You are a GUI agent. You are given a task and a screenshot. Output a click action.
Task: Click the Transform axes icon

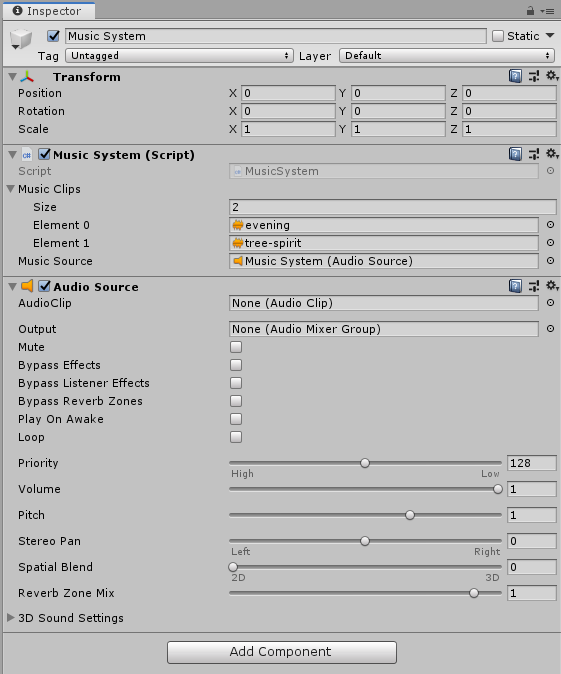pyautogui.click(x=27, y=77)
